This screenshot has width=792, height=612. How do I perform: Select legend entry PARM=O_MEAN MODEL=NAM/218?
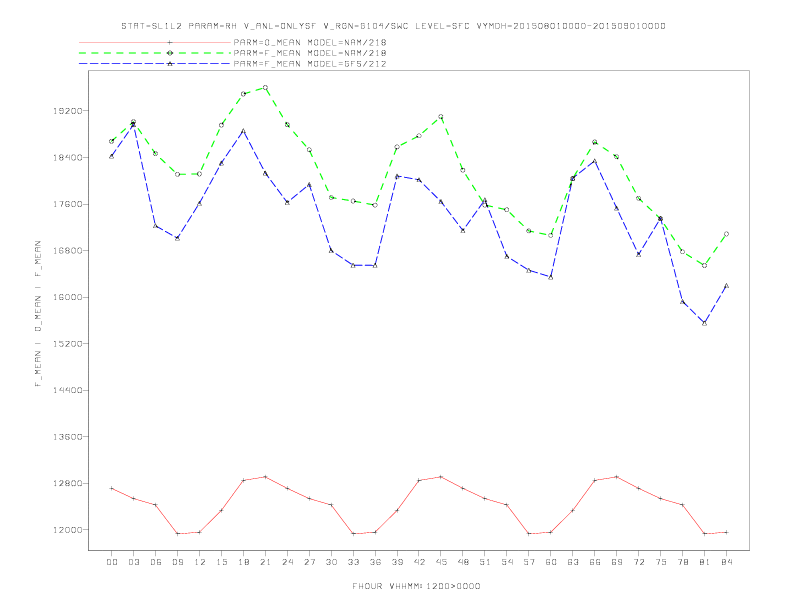click(310, 42)
